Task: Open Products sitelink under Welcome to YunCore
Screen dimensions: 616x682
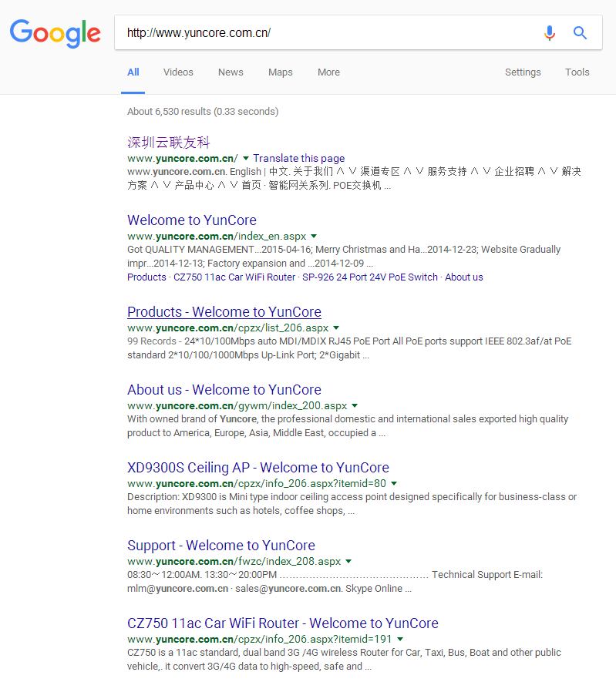Action: [x=146, y=277]
